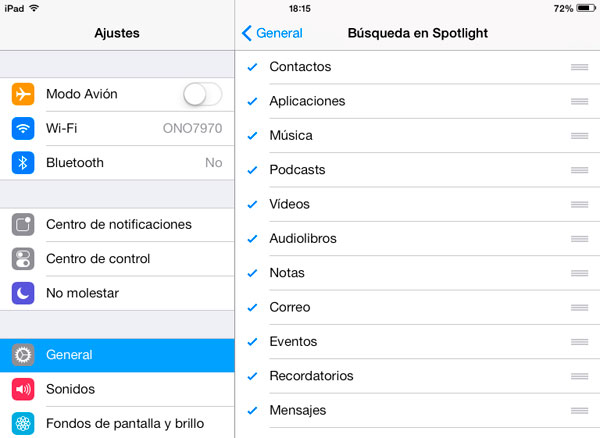This screenshot has width=600, height=438.
Task: Tap the Bluetooth status No
Action: pos(214,163)
